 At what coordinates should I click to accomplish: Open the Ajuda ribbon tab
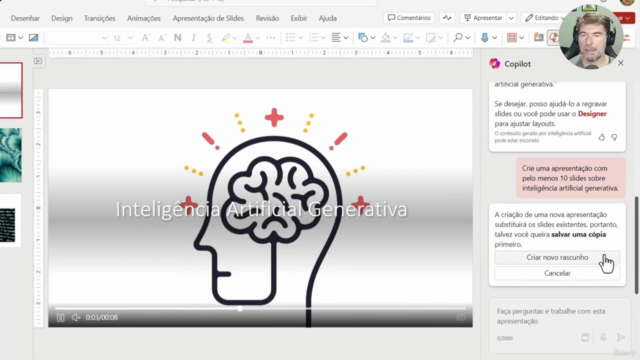[328, 18]
